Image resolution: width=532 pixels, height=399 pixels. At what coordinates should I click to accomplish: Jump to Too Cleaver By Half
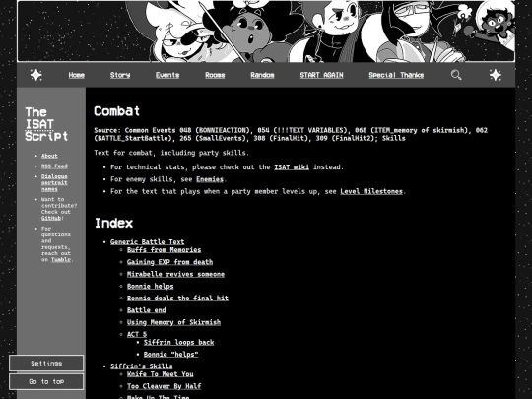tap(164, 386)
